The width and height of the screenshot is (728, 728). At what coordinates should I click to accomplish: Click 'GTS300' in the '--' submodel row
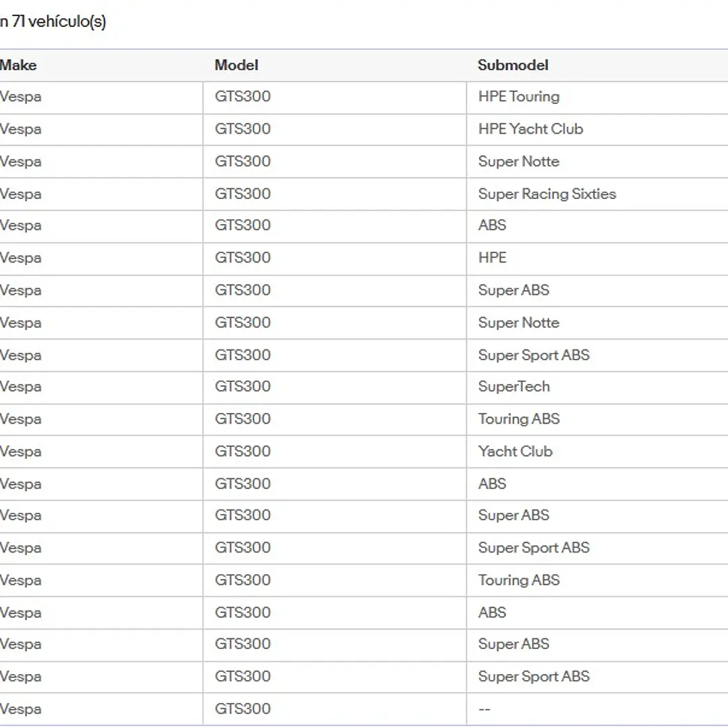242,709
